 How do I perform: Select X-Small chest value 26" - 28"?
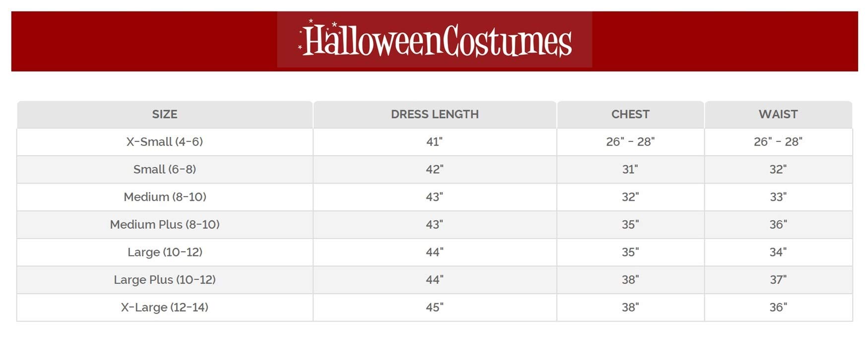[x=630, y=142]
